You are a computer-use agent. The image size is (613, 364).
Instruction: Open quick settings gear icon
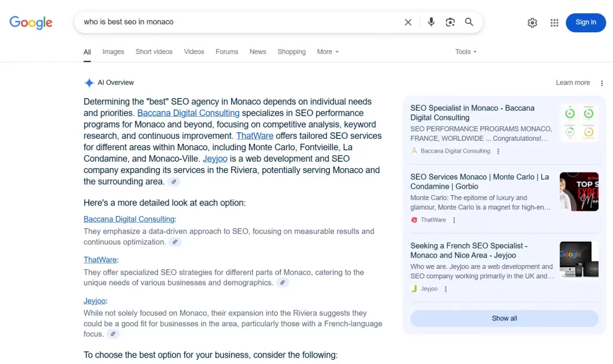tap(532, 23)
